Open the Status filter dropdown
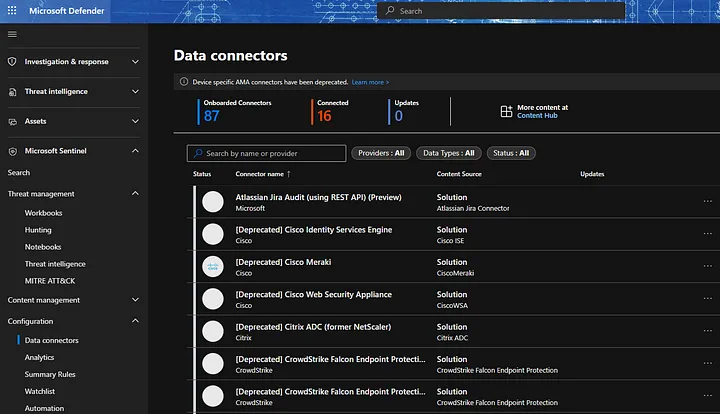The image size is (720, 414). point(511,153)
